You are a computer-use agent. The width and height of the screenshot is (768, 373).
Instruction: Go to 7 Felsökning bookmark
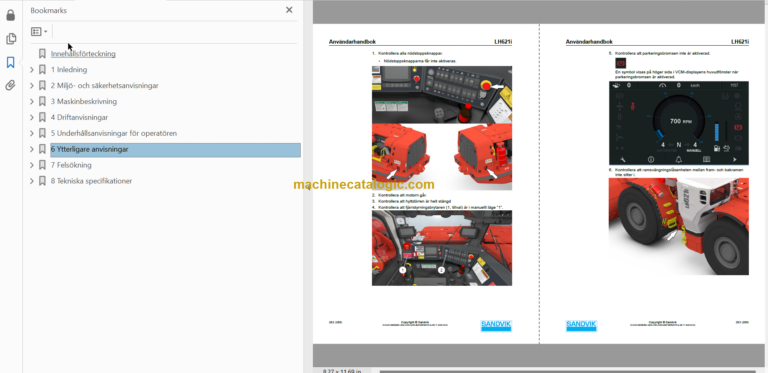[x=71, y=165]
